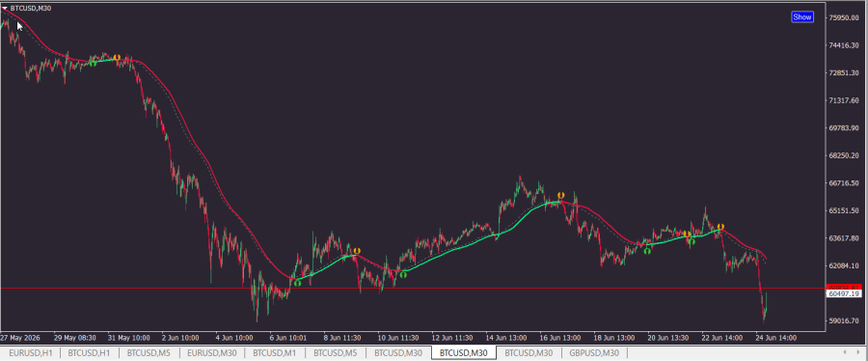Click the 22 Jun 14:00 time label
The height and width of the screenshot is (361, 868).
721,338
